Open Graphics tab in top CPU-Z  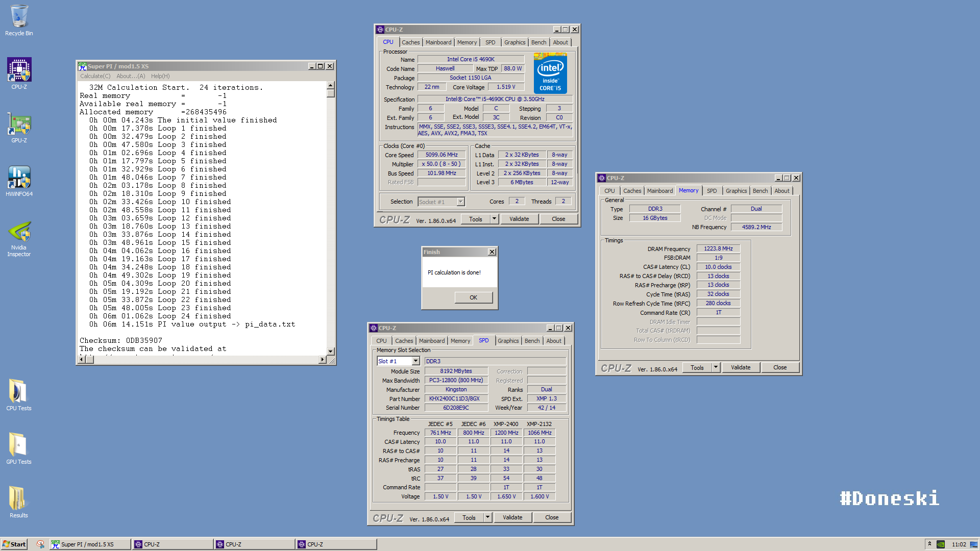coord(514,42)
